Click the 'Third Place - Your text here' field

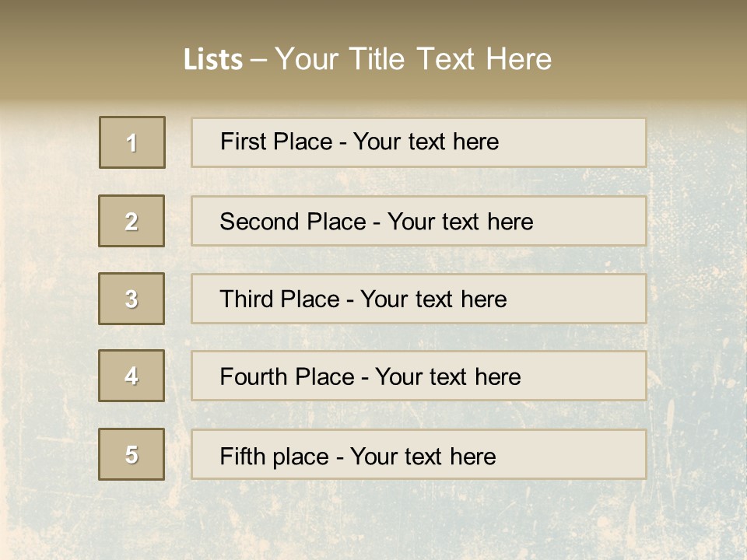pyautogui.click(x=419, y=299)
